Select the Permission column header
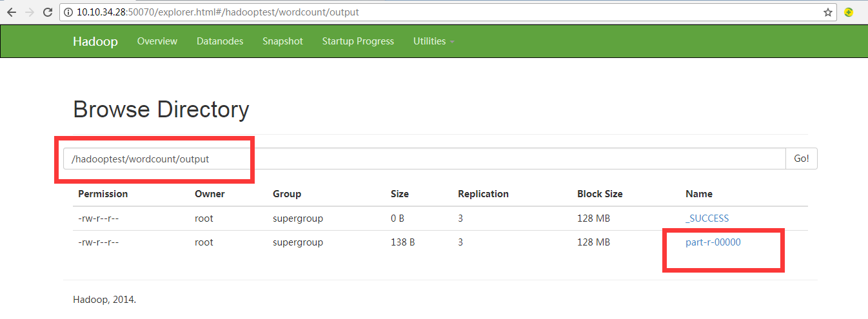The height and width of the screenshot is (319, 868). click(x=103, y=194)
